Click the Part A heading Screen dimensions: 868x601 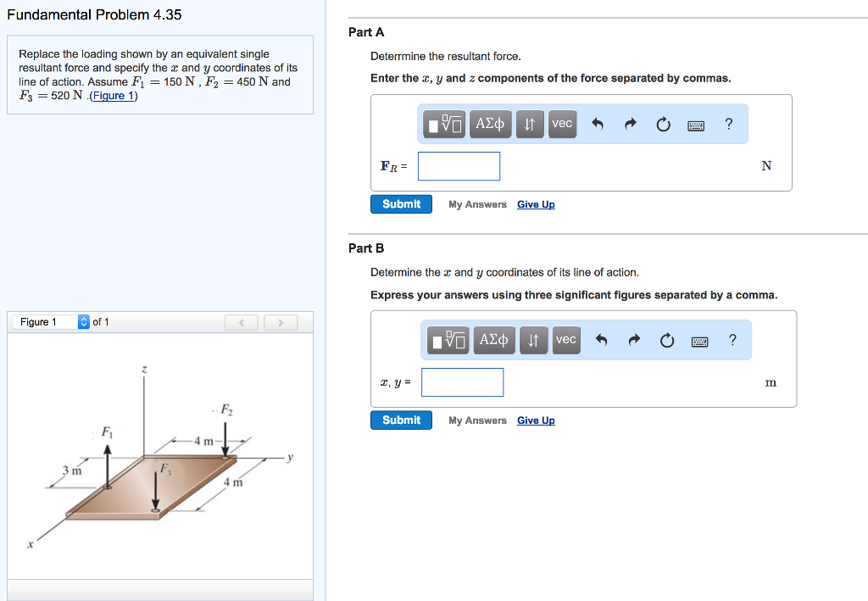[x=366, y=32]
